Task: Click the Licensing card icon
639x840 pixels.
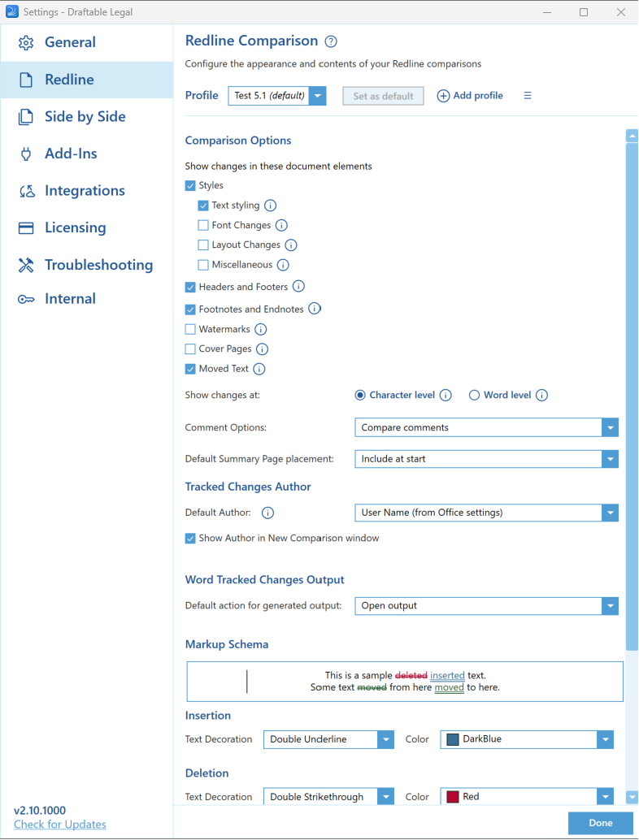Action: [x=26, y=228]
